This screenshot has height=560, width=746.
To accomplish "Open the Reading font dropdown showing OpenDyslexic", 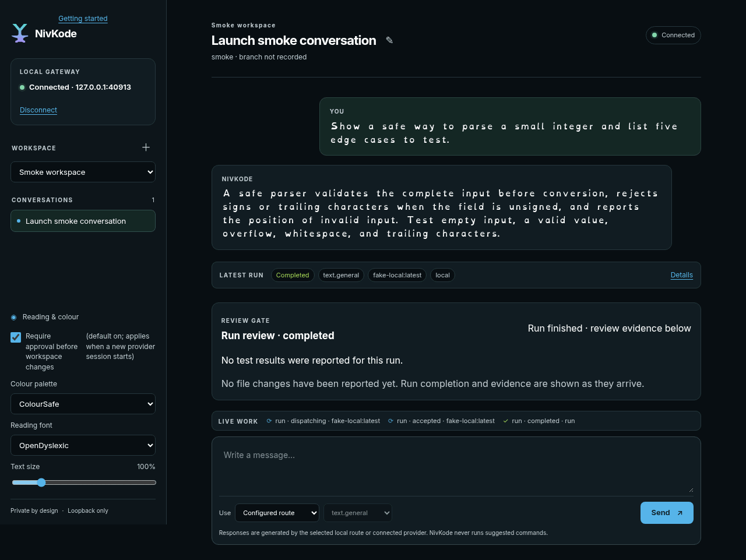I will (83, 445).
